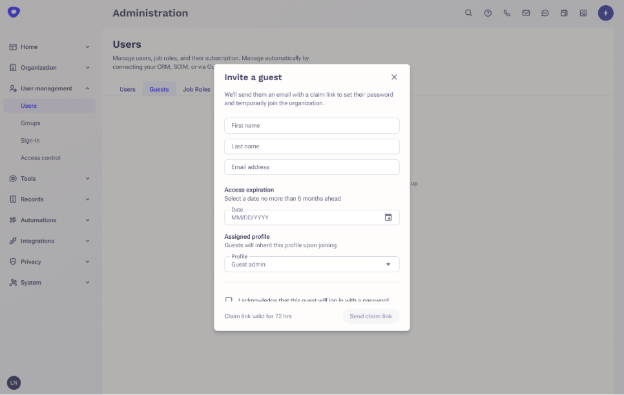This screenshot has height=395, width=624.
Task: Open the date picker calendar icon
Action: click(388, 217)
